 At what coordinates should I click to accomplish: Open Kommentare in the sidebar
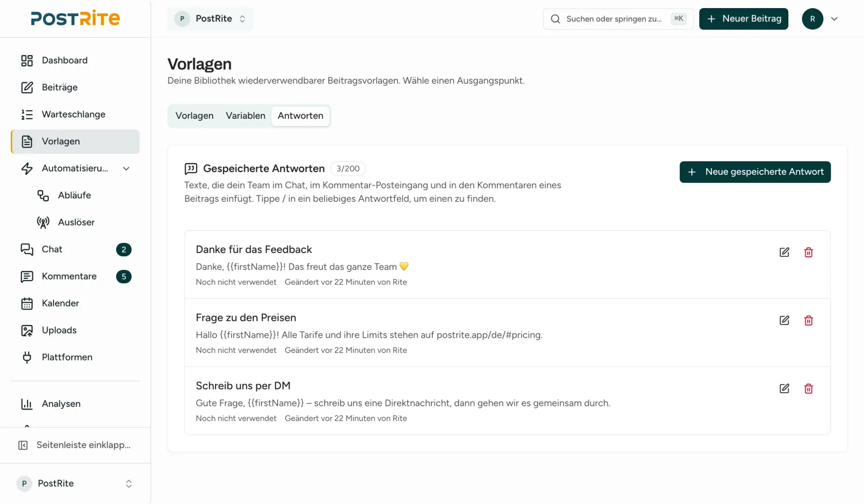click(75, 276)
